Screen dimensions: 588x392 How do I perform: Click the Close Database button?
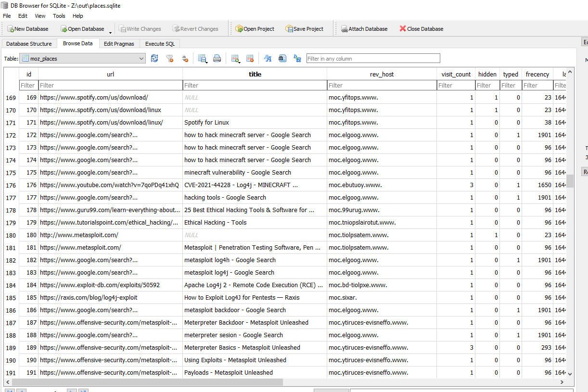421,29
